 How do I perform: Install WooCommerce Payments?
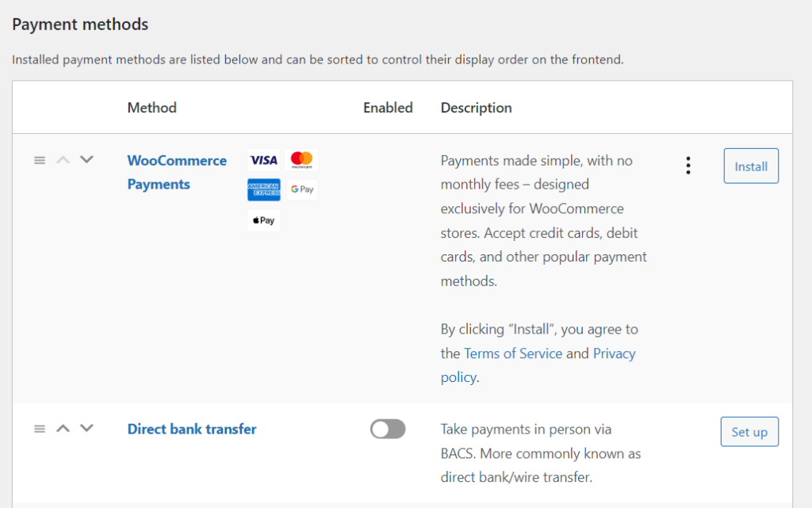pos(750,166)
